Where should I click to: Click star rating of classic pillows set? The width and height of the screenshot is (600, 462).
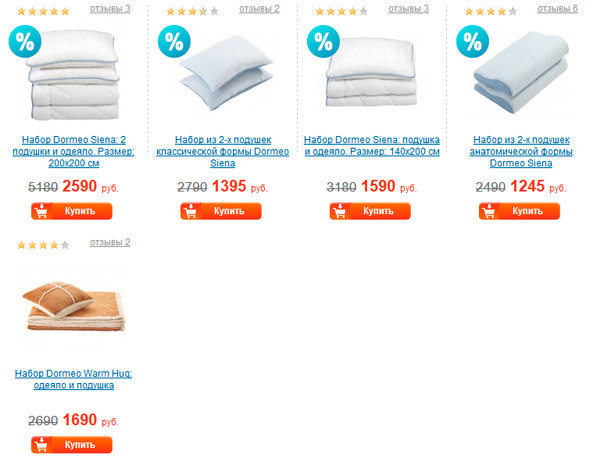tap(192, 11)
